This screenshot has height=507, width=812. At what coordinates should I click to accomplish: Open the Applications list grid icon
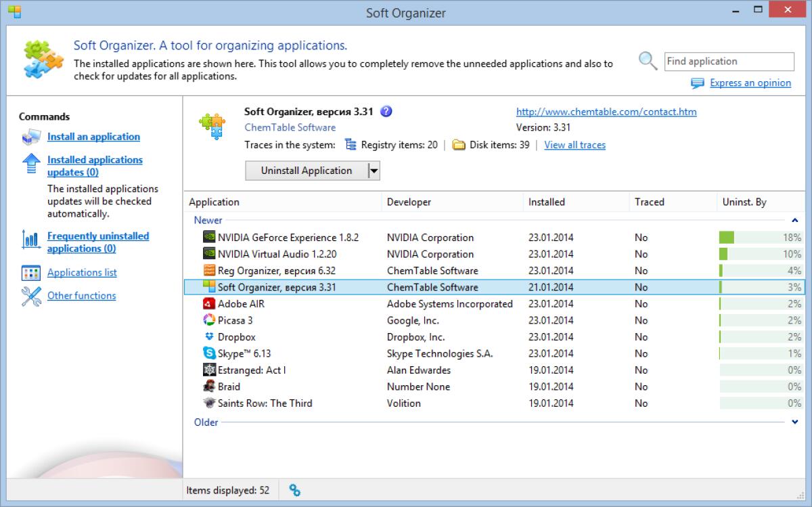coord(30,272)
